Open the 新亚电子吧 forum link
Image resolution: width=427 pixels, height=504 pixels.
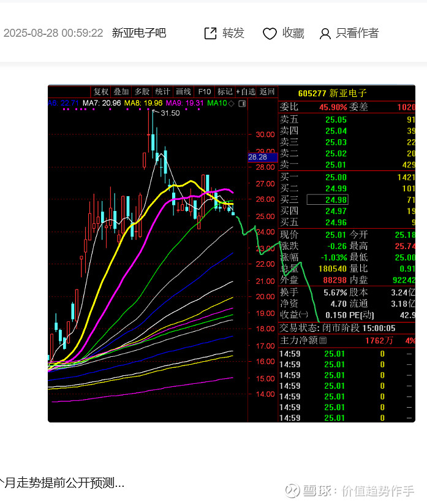139,33
